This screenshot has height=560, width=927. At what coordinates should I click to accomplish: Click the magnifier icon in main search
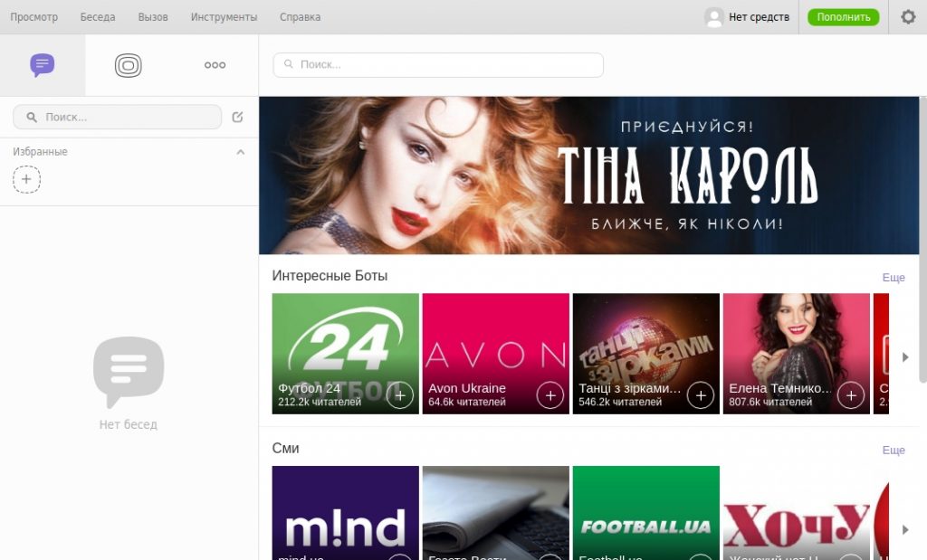click(289, 64)
